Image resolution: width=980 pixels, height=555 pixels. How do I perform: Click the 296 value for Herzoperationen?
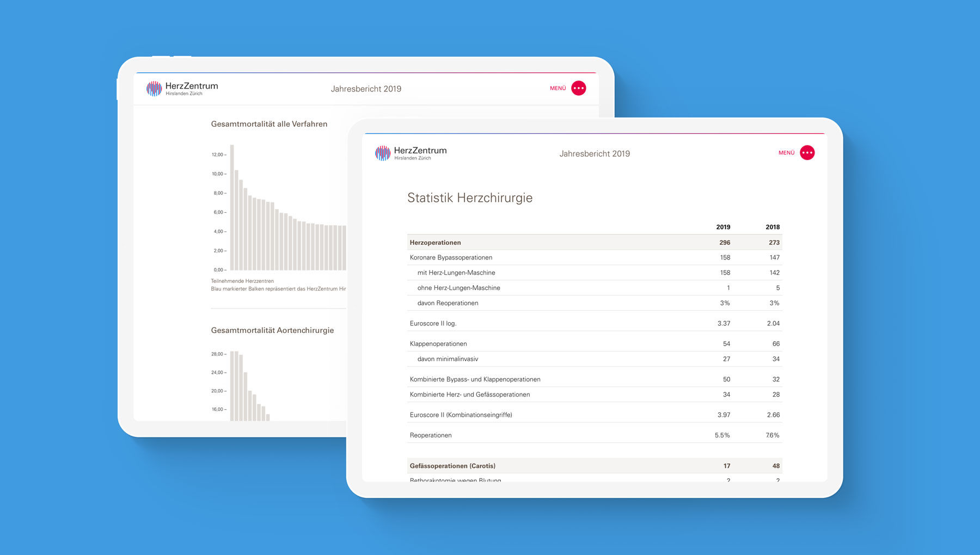click(725, 243)
